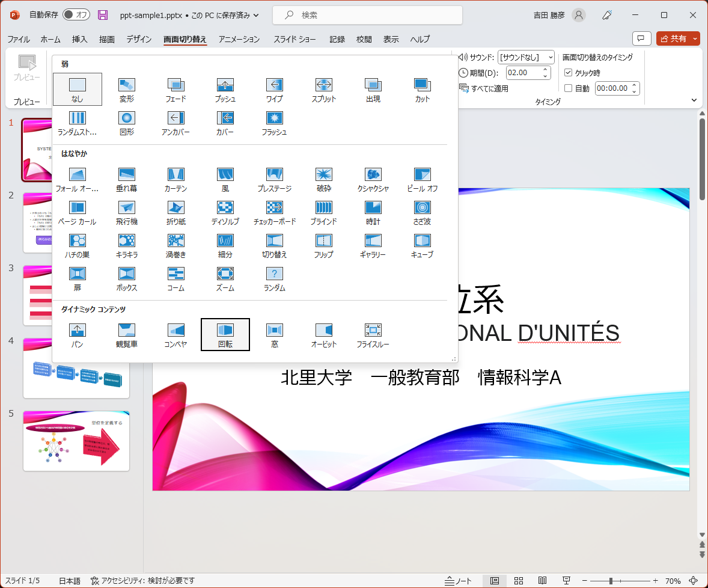Click the chevron at ribbon's bottom right corner
The width and height of the screenshot is (708, 588).
[694, 100]
